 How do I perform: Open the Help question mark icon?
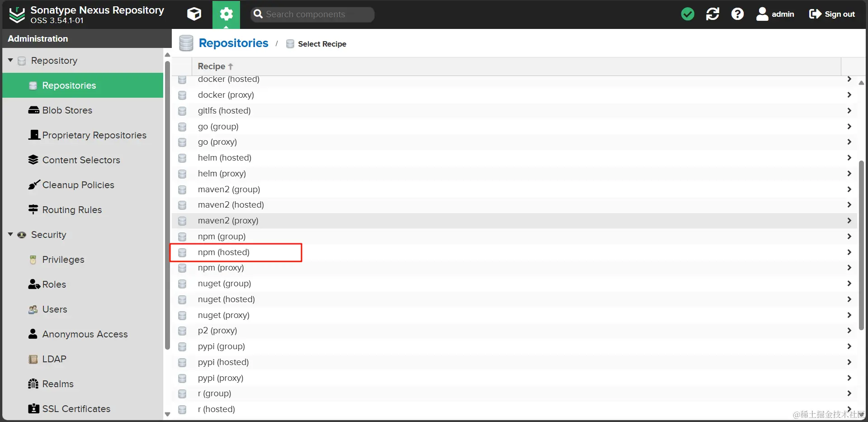point(737,14)
